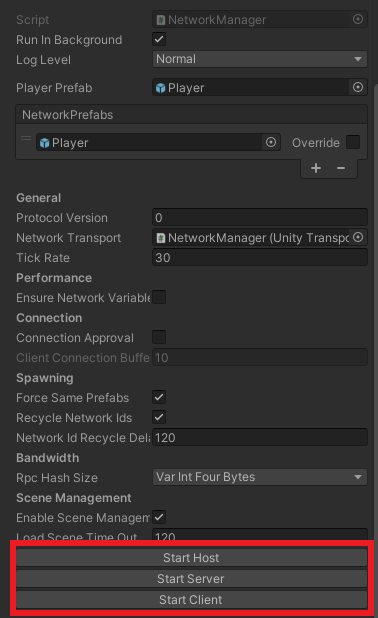Click the Connection section heading

[49, 318]
